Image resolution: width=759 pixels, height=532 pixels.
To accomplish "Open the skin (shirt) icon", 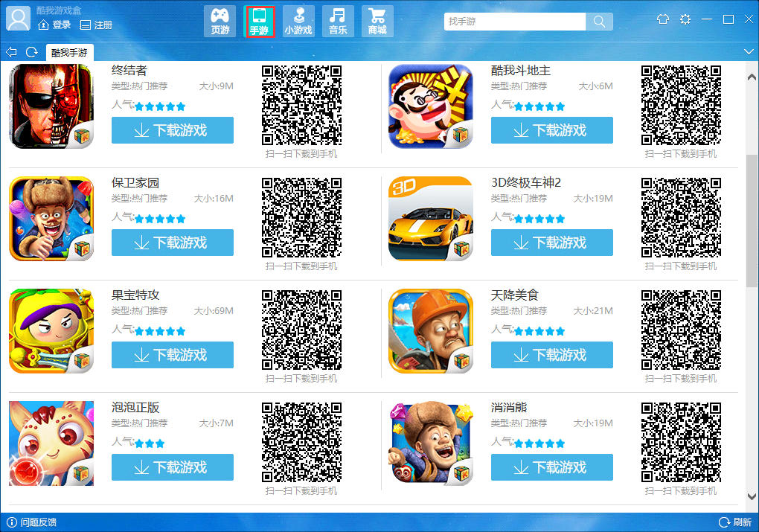I will point(663,19).
